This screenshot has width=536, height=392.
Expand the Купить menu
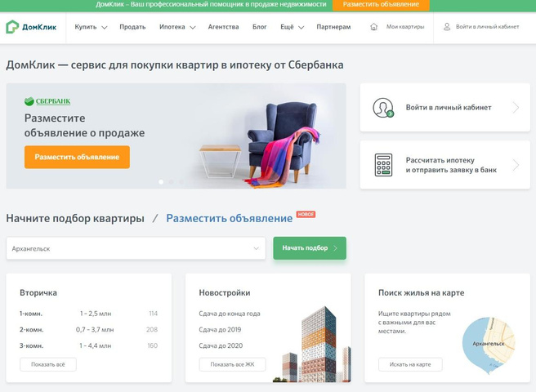tap(91, 27)
